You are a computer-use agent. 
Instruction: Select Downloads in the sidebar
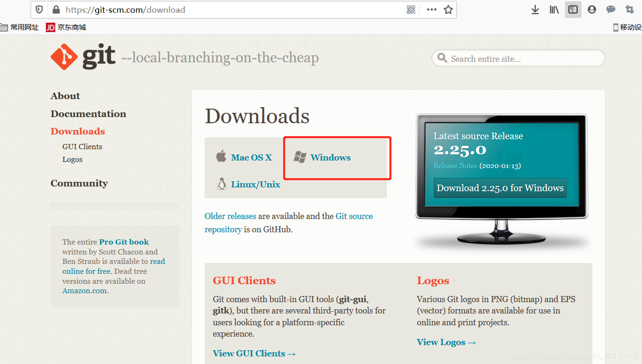click(78, 131)
